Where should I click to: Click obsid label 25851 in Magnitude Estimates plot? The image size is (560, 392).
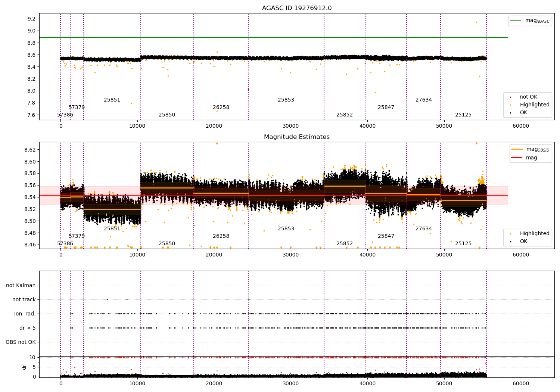pos(112,229)
